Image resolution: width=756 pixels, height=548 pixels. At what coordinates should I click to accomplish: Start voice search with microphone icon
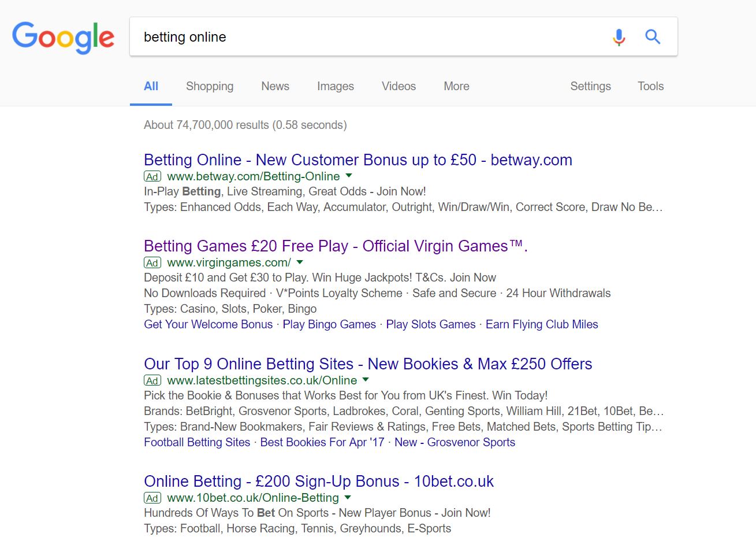619,37
